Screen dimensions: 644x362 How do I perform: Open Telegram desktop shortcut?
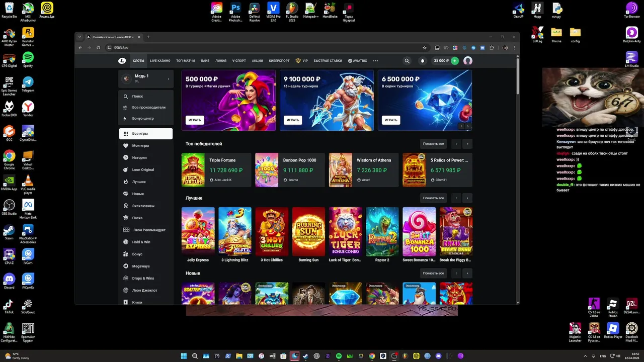28,84
